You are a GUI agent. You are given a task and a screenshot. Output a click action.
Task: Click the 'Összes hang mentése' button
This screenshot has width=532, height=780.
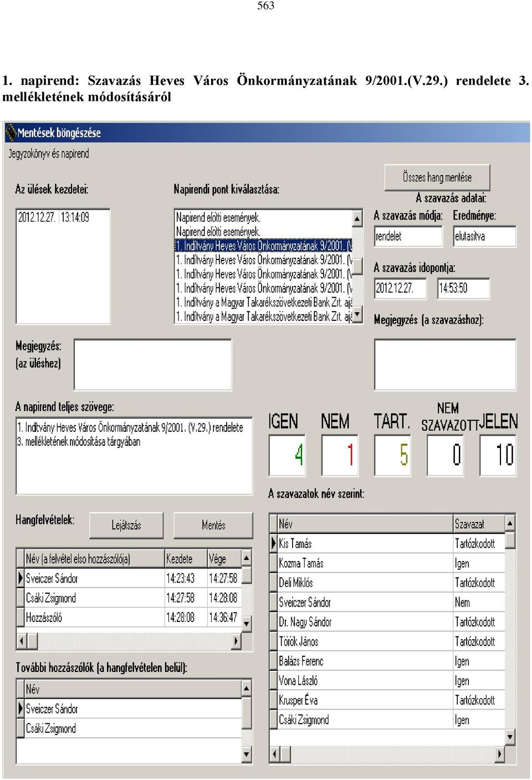437,177
